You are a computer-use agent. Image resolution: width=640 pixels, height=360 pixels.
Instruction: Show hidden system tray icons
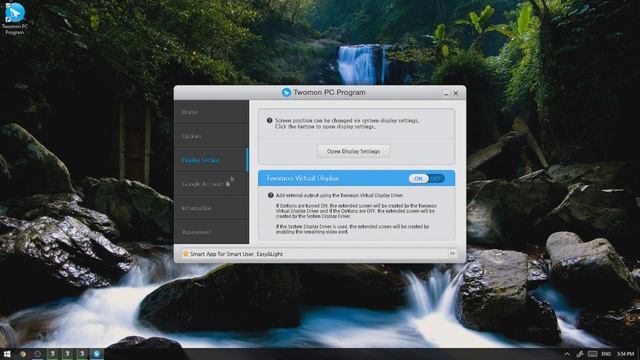(567, 354)
